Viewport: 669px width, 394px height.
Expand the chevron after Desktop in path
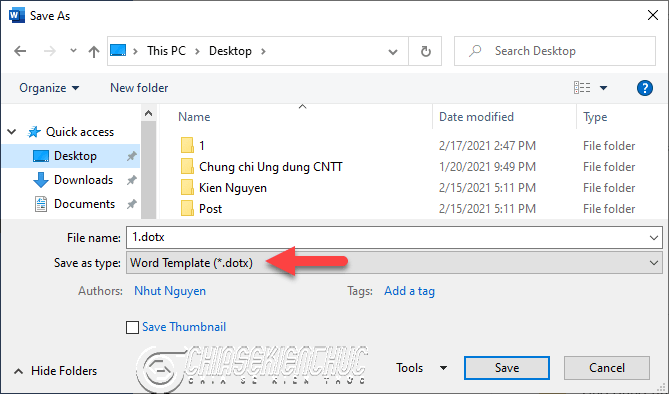(263, 51)
